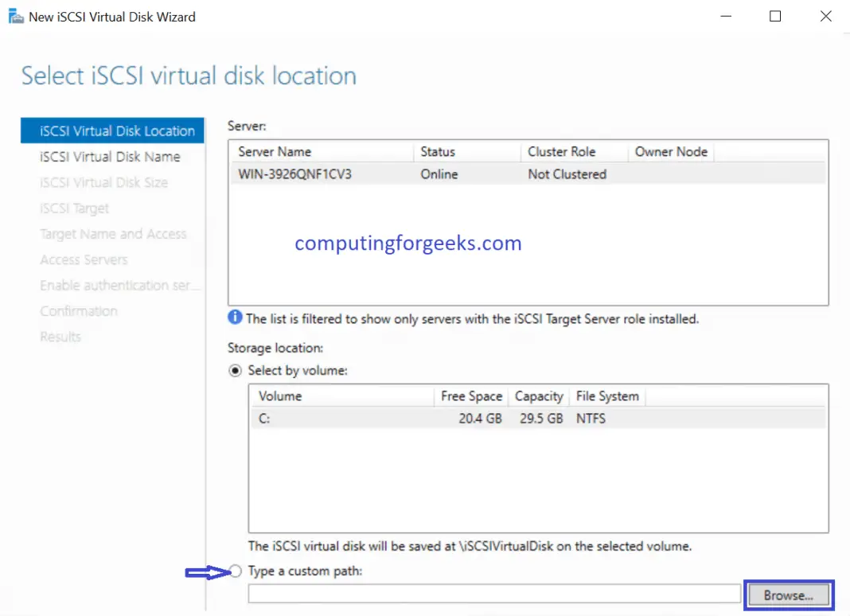Click the Cluster Role column header

click(562, 151)
